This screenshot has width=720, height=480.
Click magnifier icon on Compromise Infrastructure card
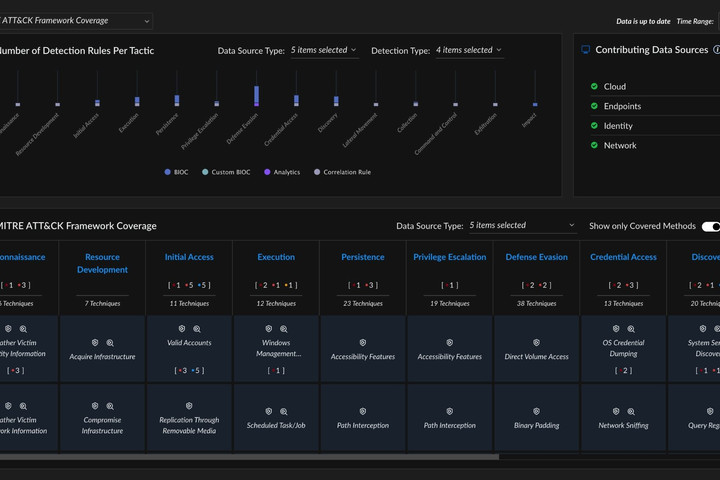110,406
